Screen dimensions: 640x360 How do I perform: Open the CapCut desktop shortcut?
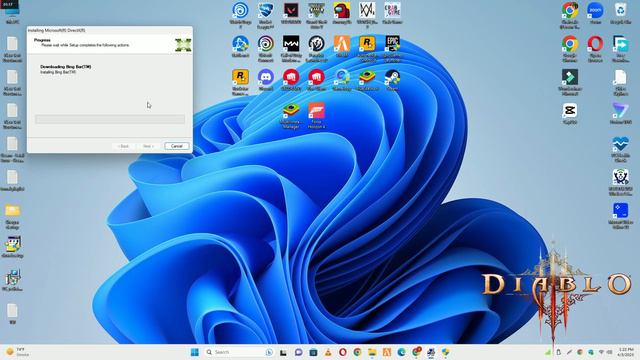click(570, 113)
